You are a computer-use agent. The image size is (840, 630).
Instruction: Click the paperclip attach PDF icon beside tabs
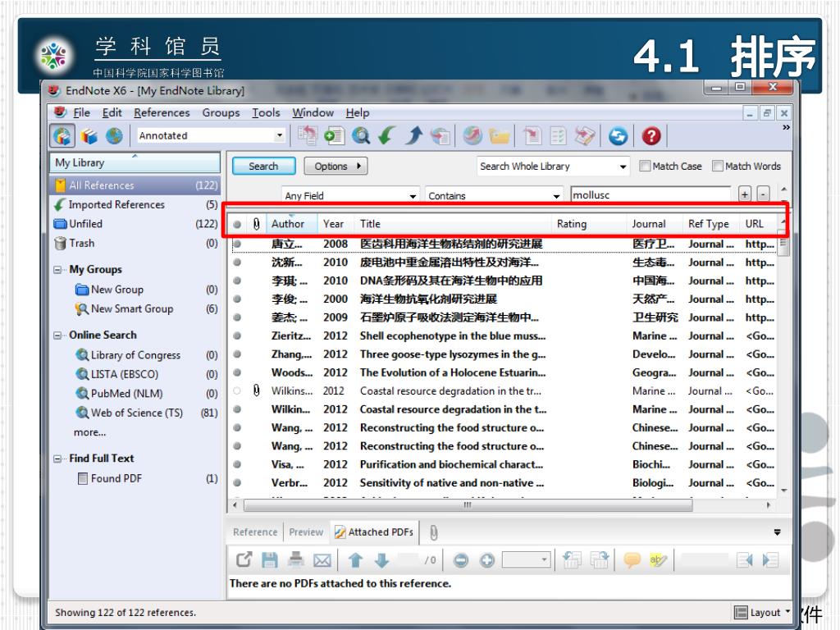(x=433, y=532)
